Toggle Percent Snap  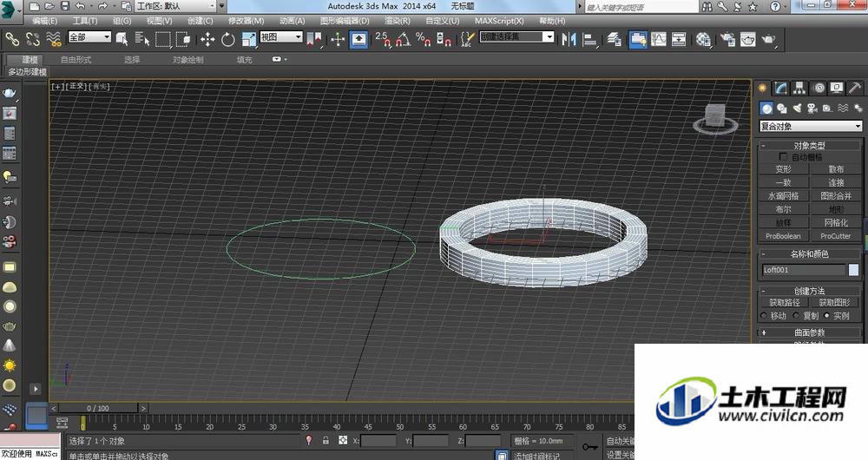tap(424, 39)
